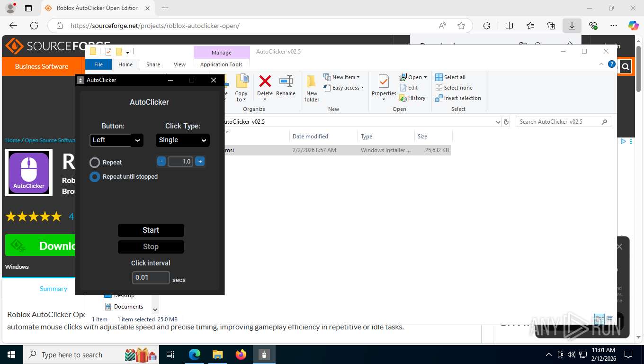Open Edge Browser essentials heart icon
Image resolution: width=644 pixels, height=364 pixels.
coord(593,26)
